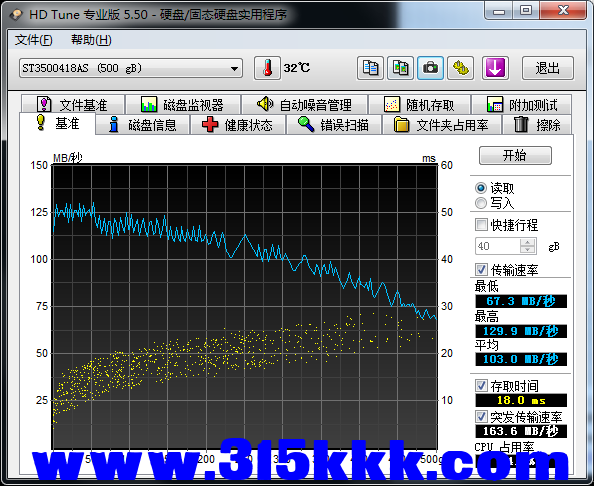This screenshot has height=486, width=594.
Task: Copy screenshot to clipboard icon
Action: [x=400, y=68]
